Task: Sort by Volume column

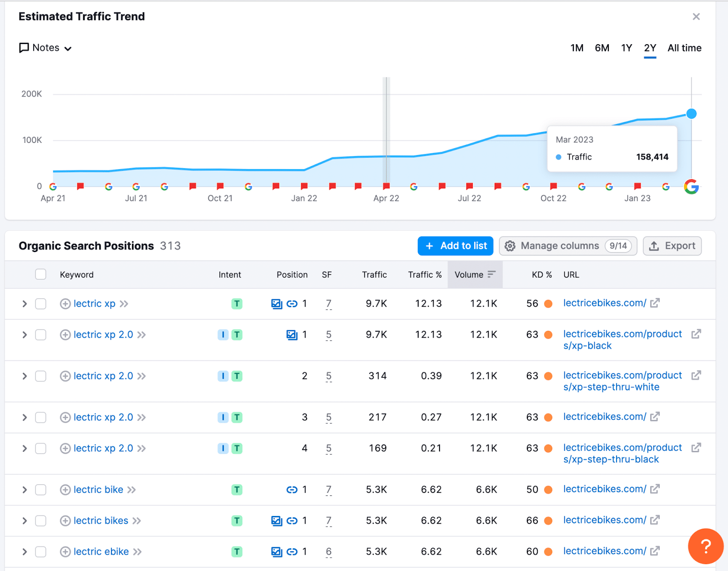Action: pos(475,274)
